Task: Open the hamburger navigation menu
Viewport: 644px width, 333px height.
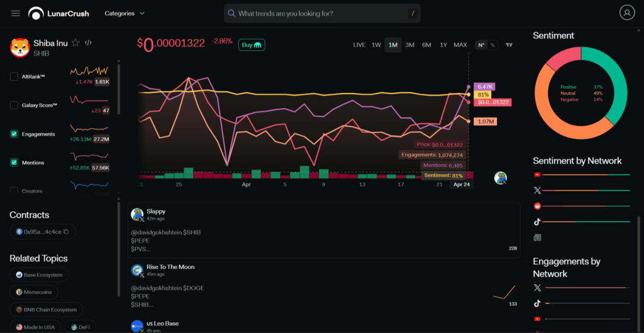Action: [x=16, y=13]
